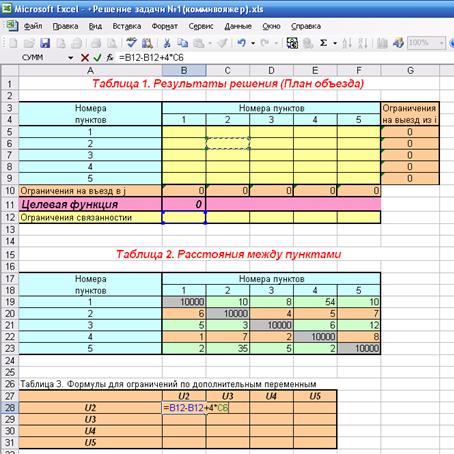Screen dimensions: 454x454
Task: Open the Формат menu
Action: pyautogui.click(x=165, y=26)
